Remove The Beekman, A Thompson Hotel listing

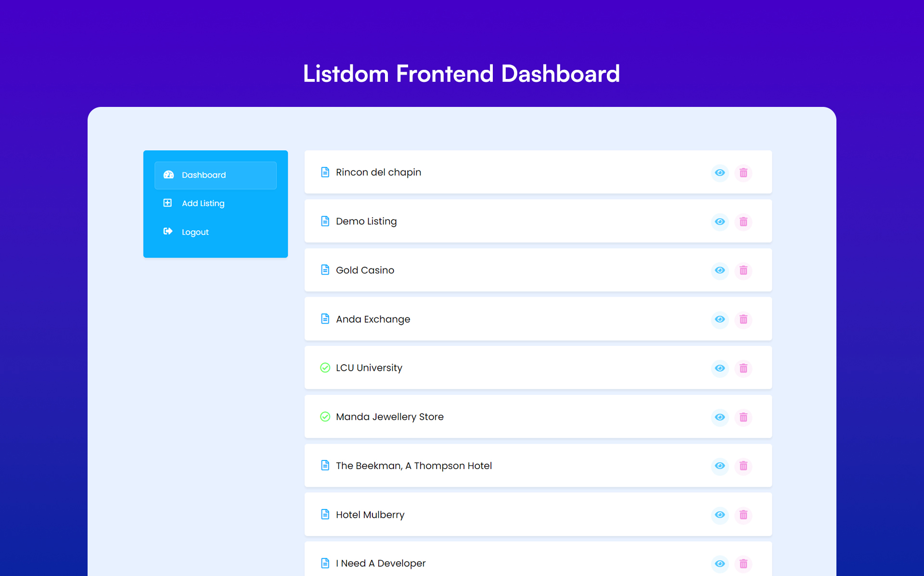click(743, 465)
